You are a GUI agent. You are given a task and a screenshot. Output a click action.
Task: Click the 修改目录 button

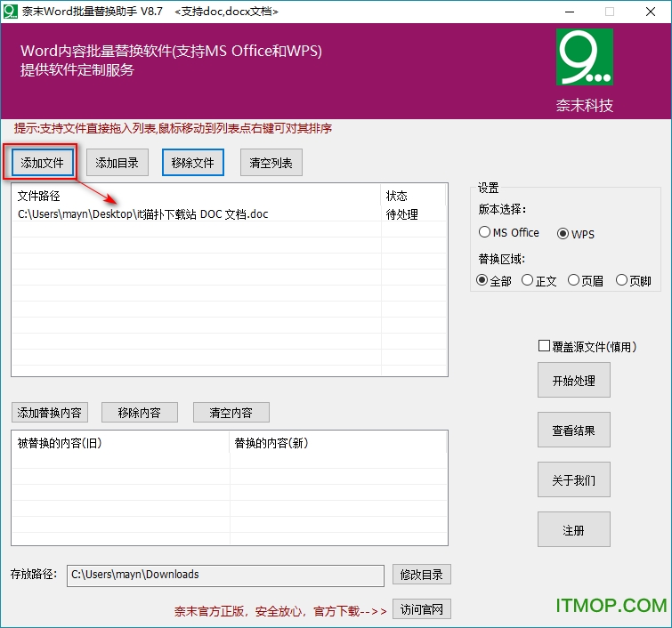pos(422,575)
